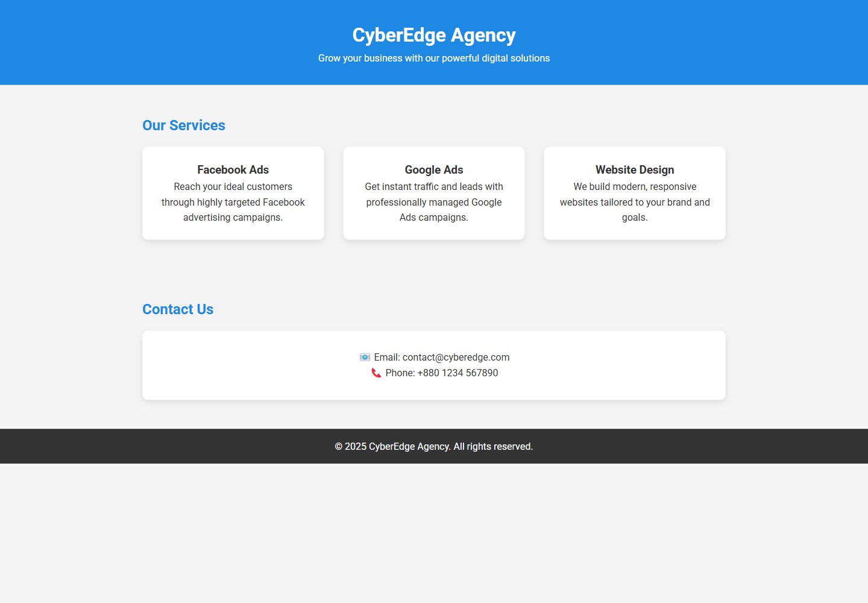Select the tagline "Grow your business with our powerful digital solutions"

pyautogui.click(x=434, y=58)
